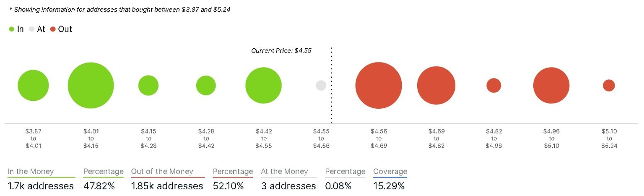Click the In the Money heading
The height and width of the screenshot is (196, 644).
coord(36,171)
